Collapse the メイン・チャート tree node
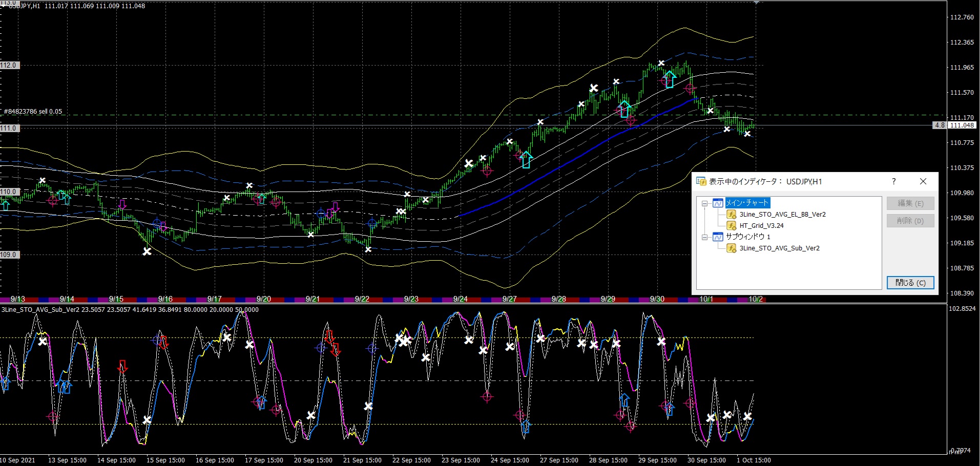 [705, 203]
